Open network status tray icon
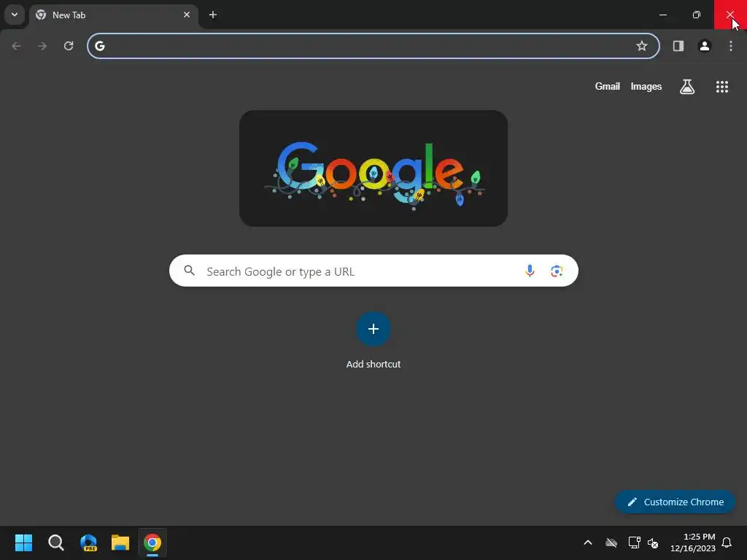The width and height of the screenshot is (747, 560). click(x=634, y=542)
